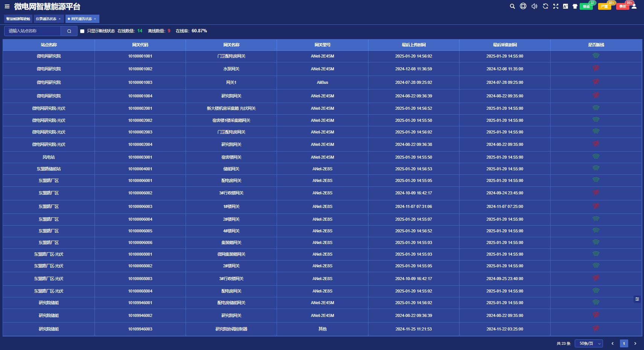Open the lifebuoy help icon

point(523,6)
